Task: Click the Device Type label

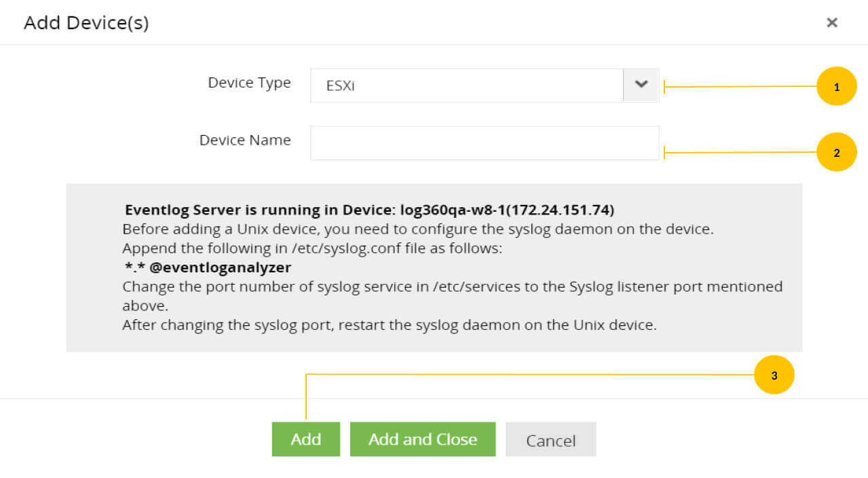Action: 249,82
